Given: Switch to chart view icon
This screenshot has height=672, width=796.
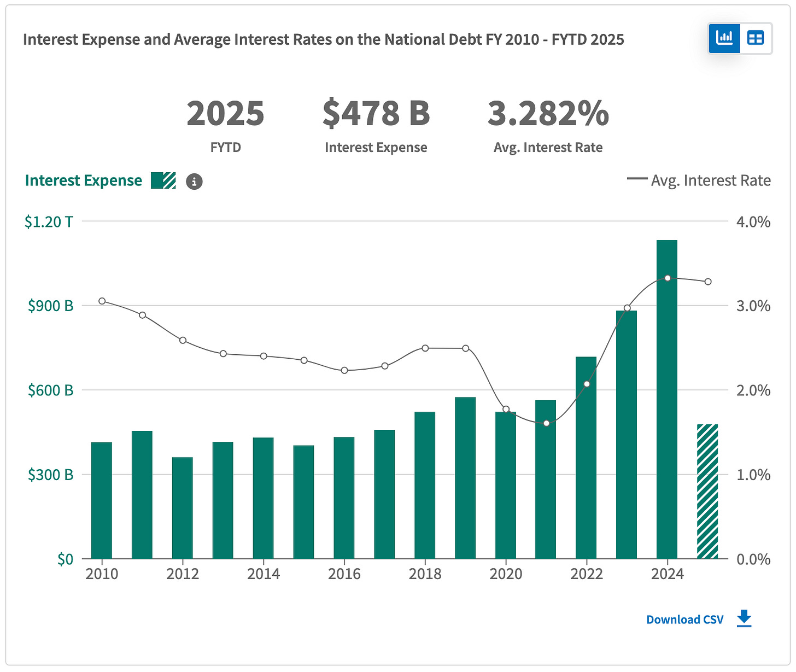Looking at the screenshot, I should click(x=724, y=38).
